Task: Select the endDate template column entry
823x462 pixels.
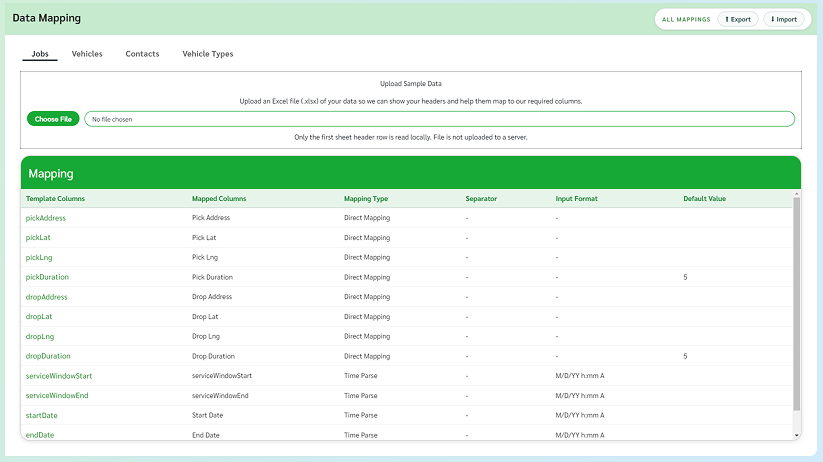Action: click(x=40, y=435)
